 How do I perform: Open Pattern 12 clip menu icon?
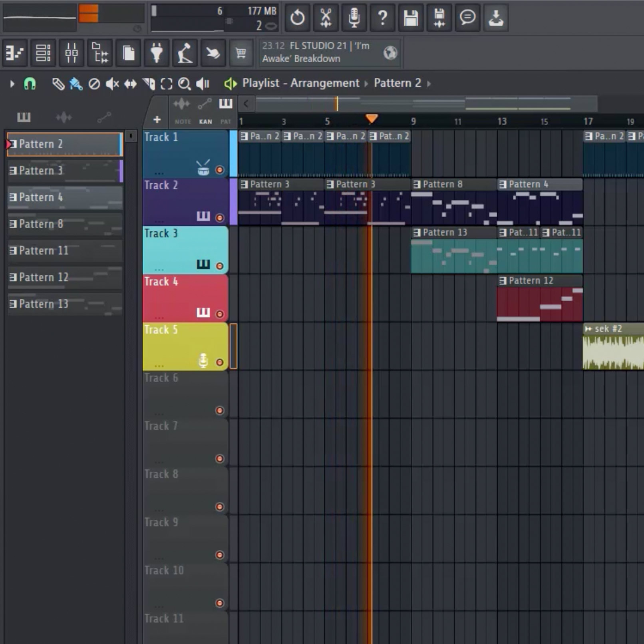pos(503,281)
